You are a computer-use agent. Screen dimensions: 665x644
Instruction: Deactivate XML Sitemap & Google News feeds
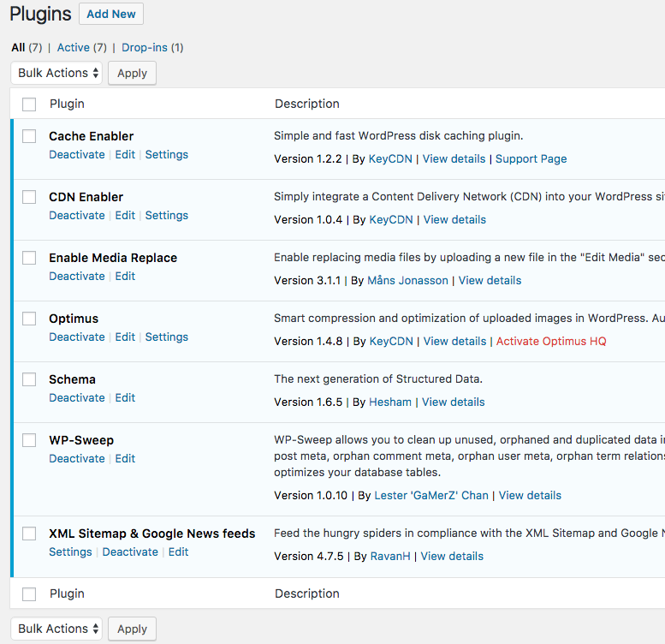tap(130, 552)
